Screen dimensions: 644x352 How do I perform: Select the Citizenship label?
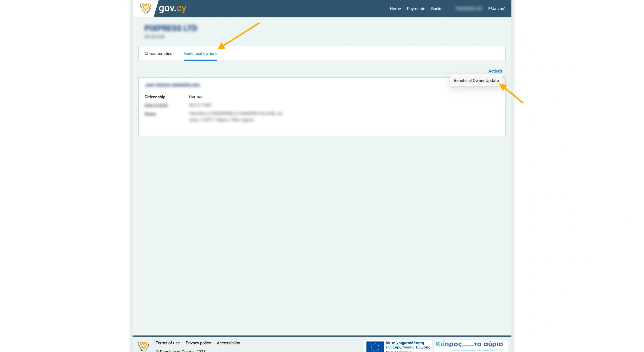(x=155, y=97)
